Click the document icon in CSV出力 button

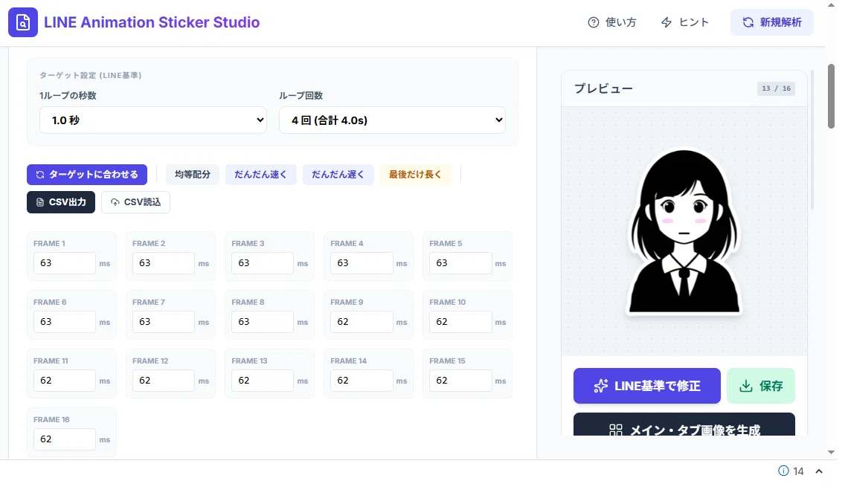point(40,202)
